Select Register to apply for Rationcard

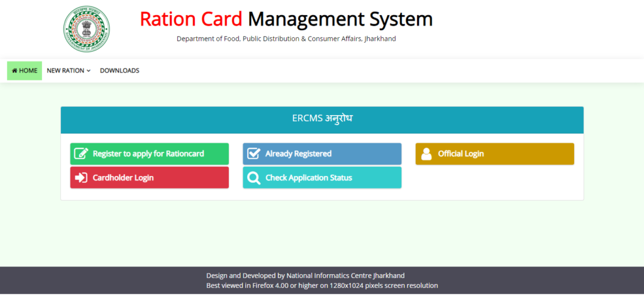149,154
